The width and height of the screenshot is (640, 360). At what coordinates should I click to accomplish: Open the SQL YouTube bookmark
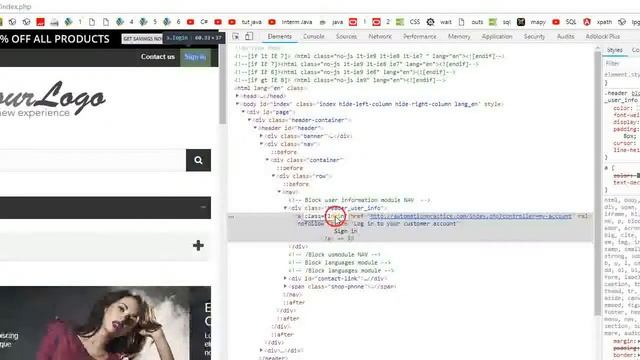(x=564, y=22)
